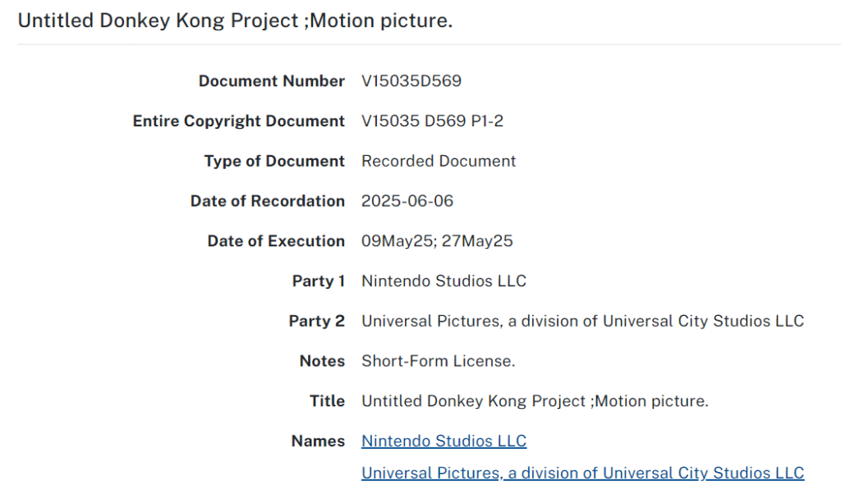Viewport: 841px width, 504px height.
Task: Click the Entire Copyright Document label
Action: tap(239, 121)
